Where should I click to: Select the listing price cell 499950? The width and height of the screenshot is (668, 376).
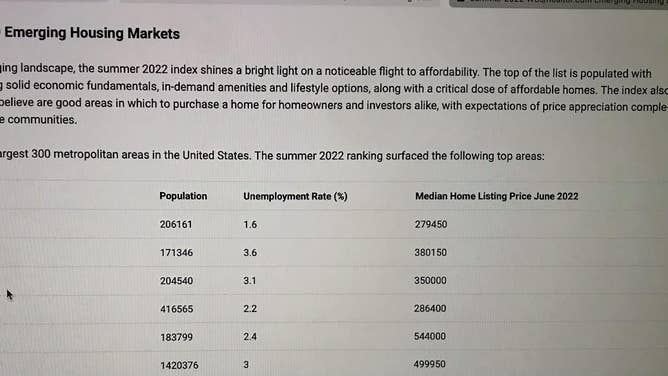(429, 364)
